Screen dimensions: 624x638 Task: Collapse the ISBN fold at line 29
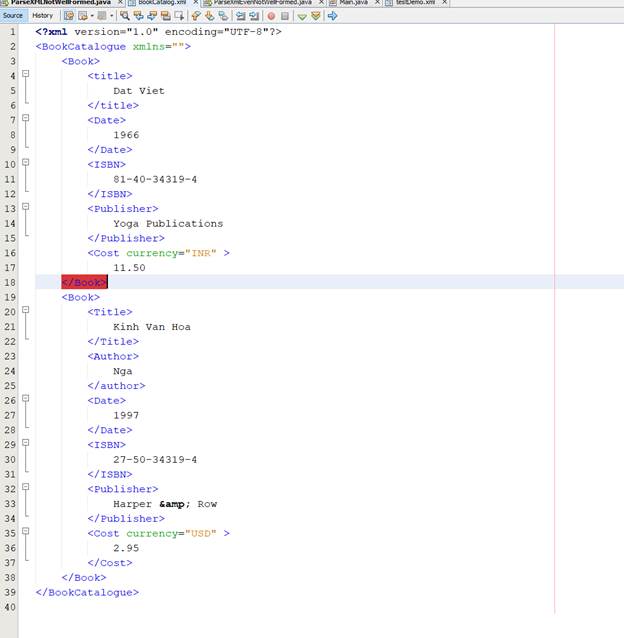pos(26,442)
